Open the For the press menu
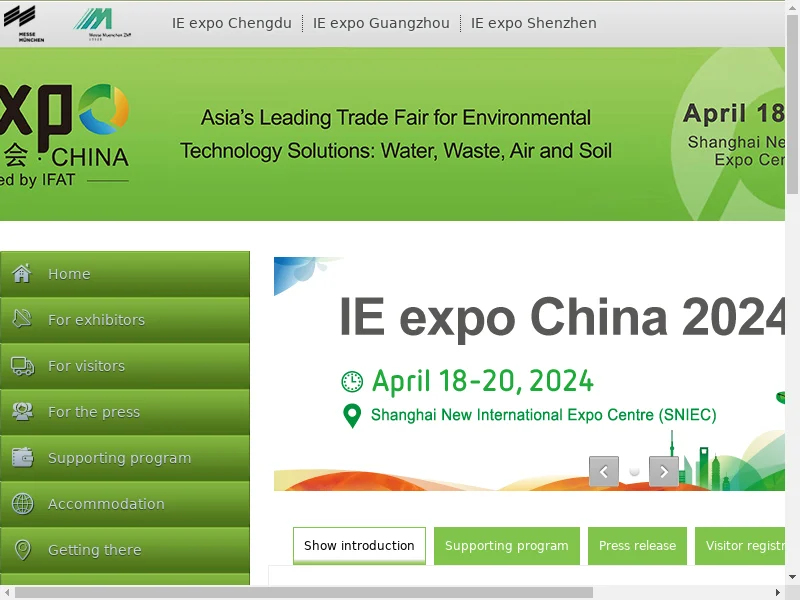 click(x=125, y=412)
